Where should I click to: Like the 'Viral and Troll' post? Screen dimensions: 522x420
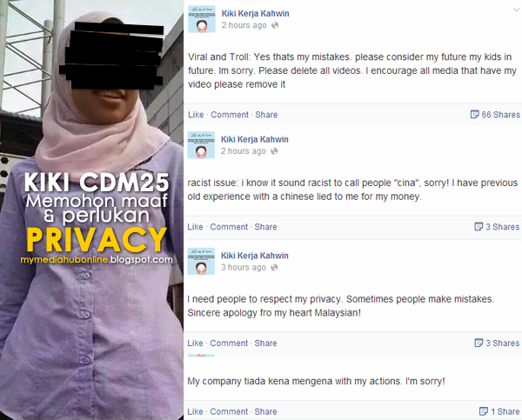click(x=196, y=115)
